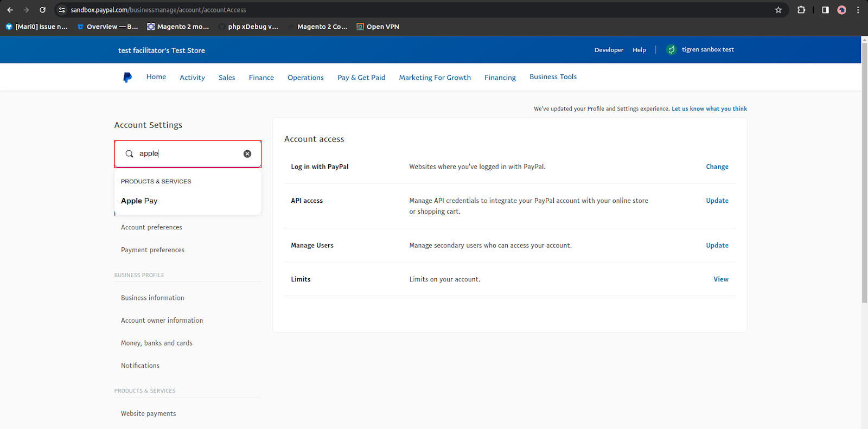Click the Log in with PayPal label
This screenshot has height=429, width=868.
(x=320, y=167)
